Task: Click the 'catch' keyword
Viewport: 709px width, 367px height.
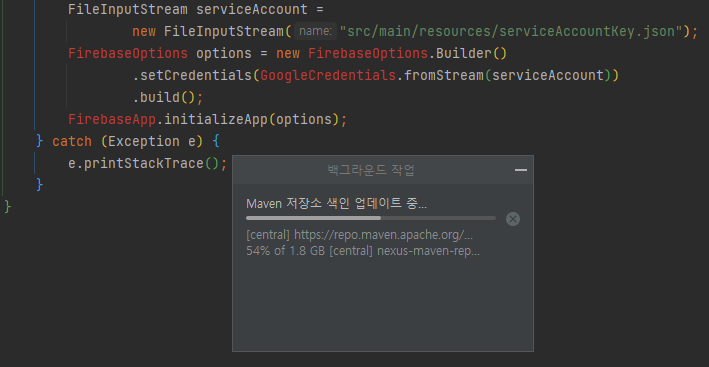Action: (71, 141)
